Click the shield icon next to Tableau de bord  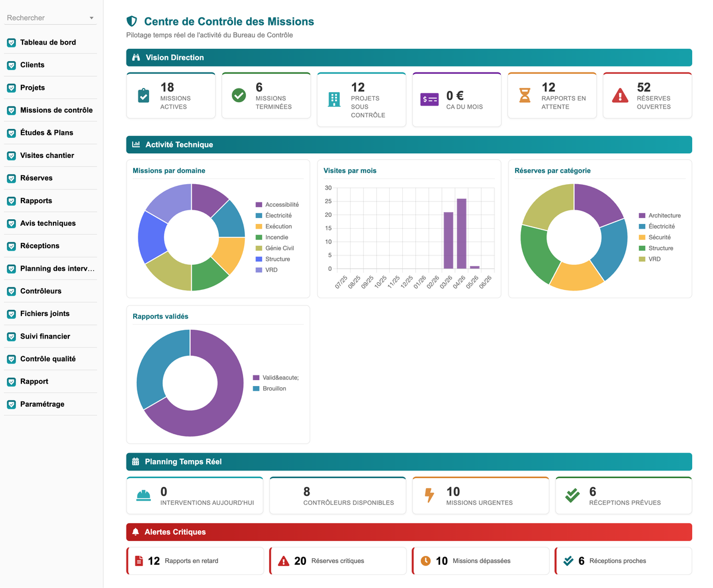(11, 43)
